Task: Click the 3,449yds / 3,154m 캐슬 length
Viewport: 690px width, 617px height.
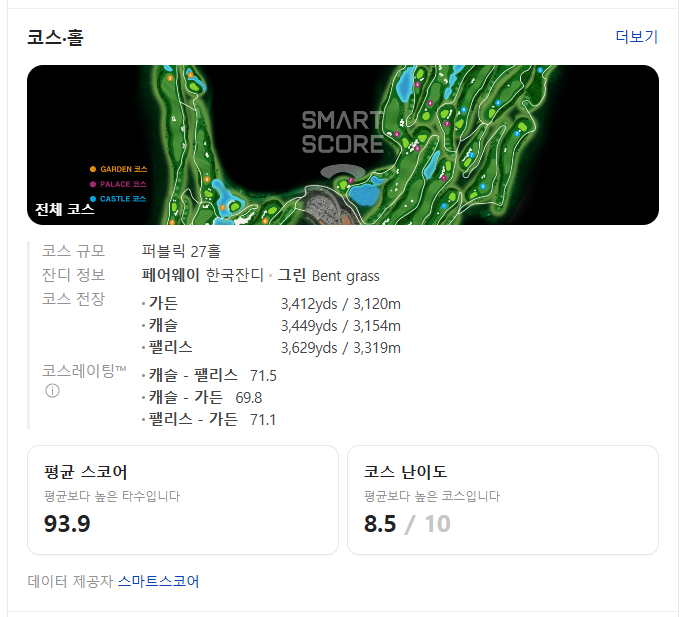Action: (x=341, y=326)
